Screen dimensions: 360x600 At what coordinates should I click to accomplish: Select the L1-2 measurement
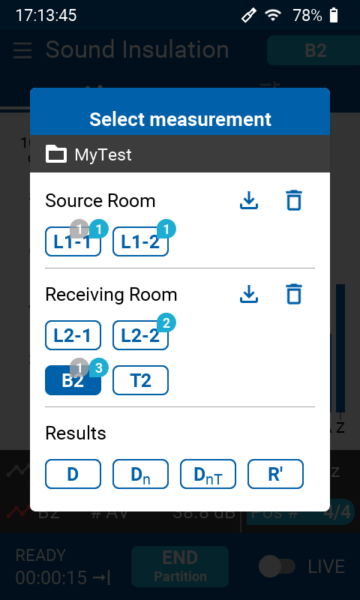[140, 242]
